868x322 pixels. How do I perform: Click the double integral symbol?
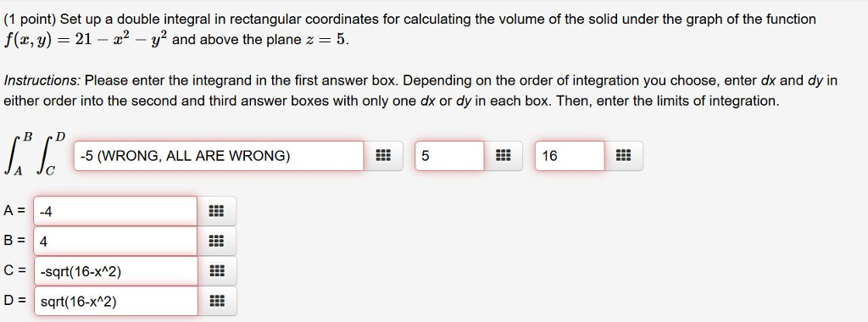click(x=36, y=154)
